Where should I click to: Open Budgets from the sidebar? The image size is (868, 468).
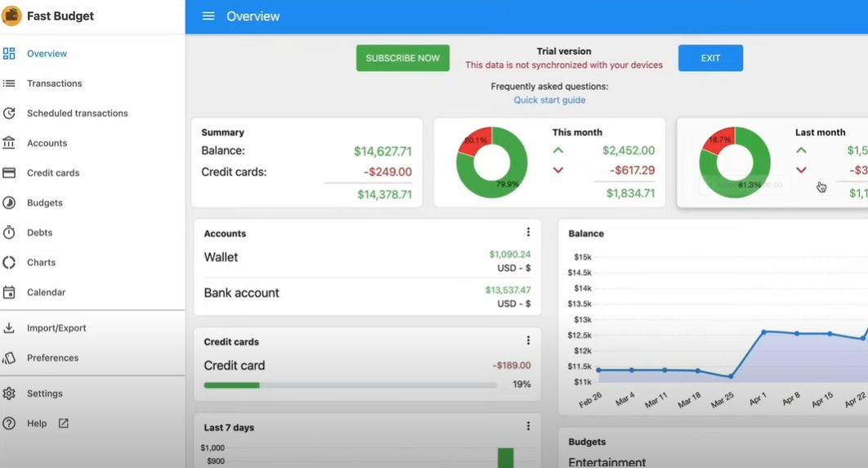click(45, 203)
